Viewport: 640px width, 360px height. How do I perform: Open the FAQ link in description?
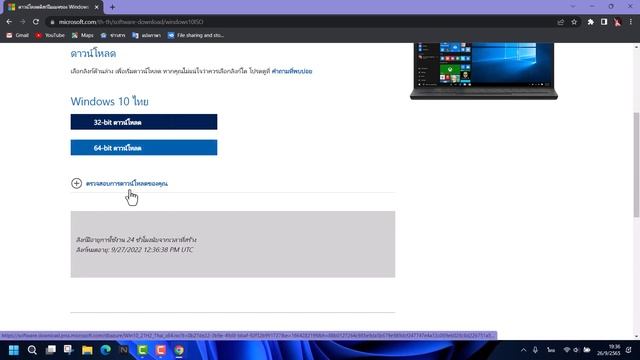(292, 71)
